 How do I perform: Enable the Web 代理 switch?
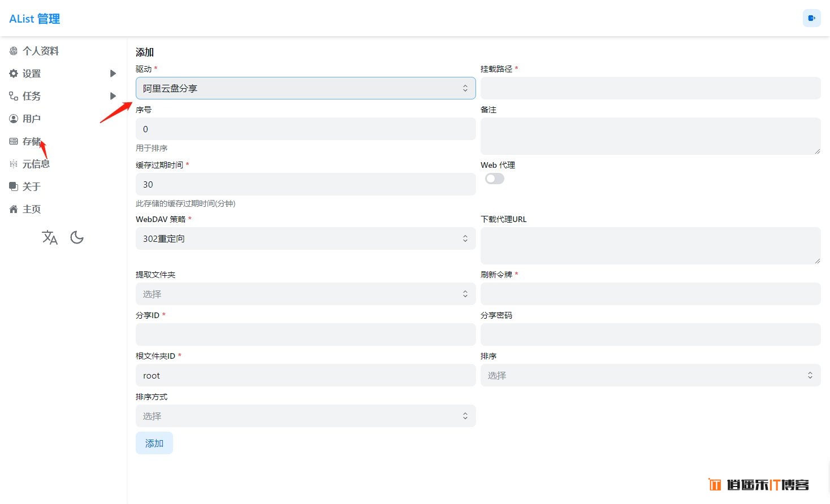pyautogui.click(x=495, y=179)
